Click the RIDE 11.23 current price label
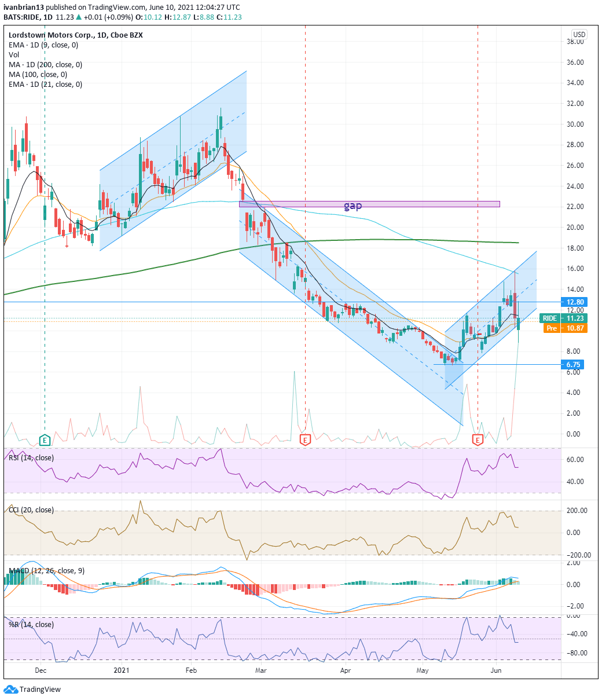The image size is (602, 700). 564,318
